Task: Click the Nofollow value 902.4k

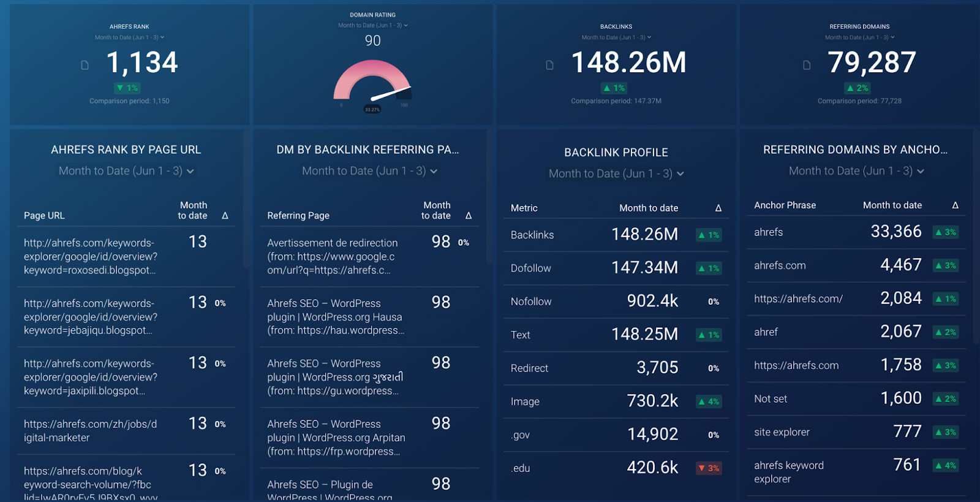Action: (652, 301)
